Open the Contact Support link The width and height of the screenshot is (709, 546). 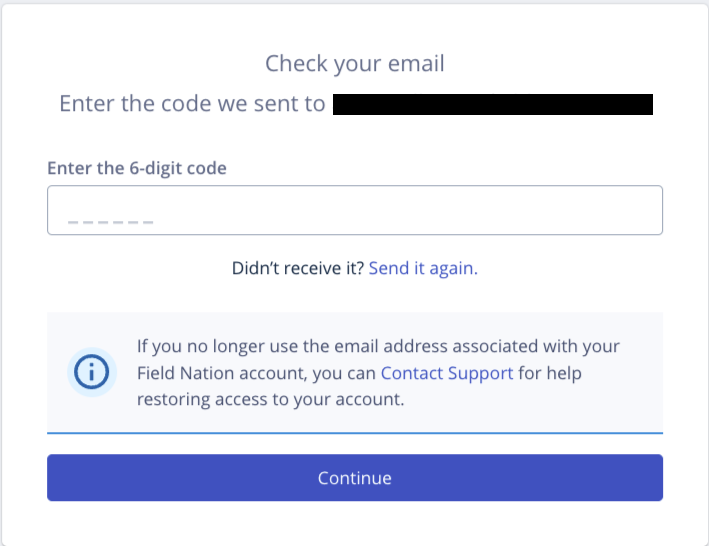(447, 373)
